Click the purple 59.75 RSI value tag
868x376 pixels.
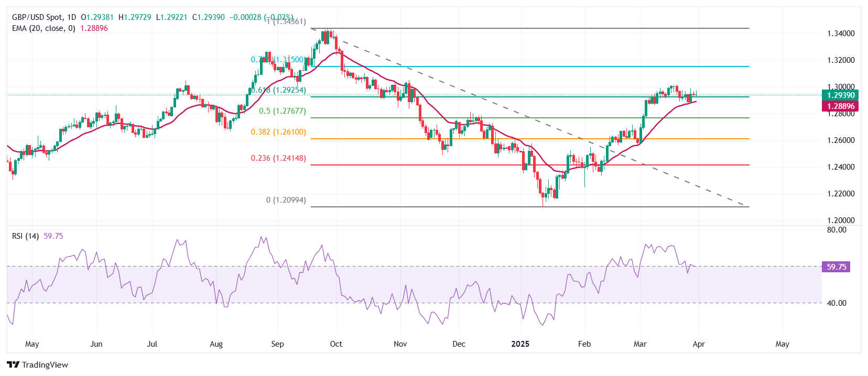tap(836, 267)
